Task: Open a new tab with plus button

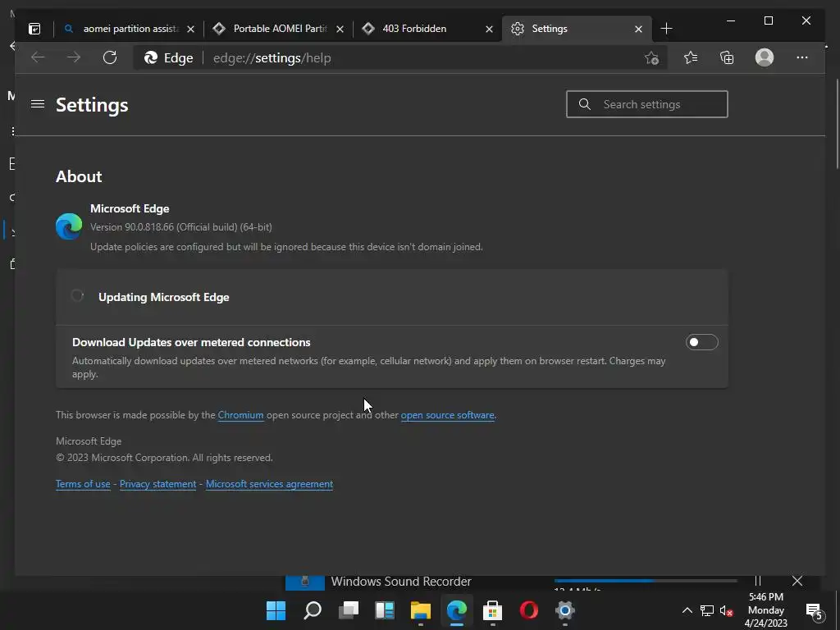Action: tap(666, 29)
